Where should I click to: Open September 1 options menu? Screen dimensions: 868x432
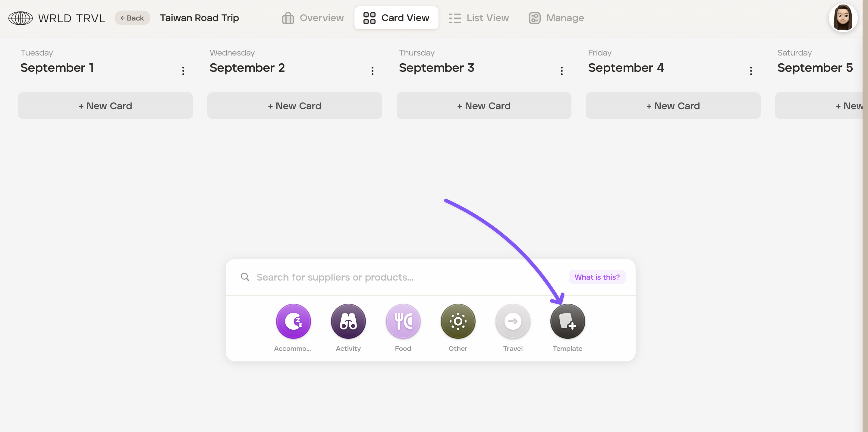pos(183,71)
